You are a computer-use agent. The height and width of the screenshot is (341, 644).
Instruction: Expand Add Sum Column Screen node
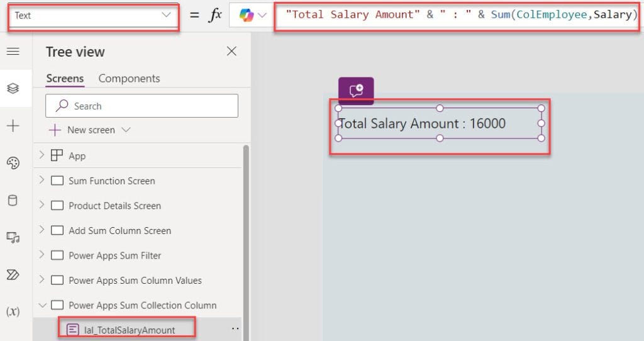pos(42,230)
